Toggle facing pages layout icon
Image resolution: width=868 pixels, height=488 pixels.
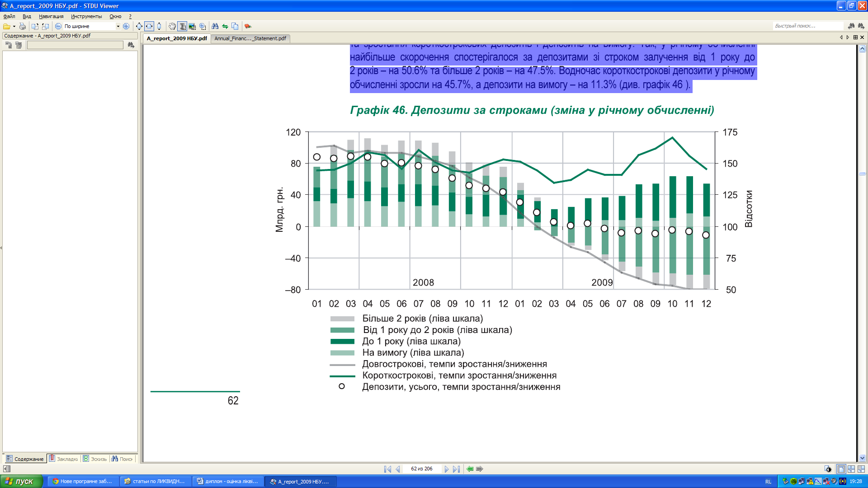coord(851,469)
